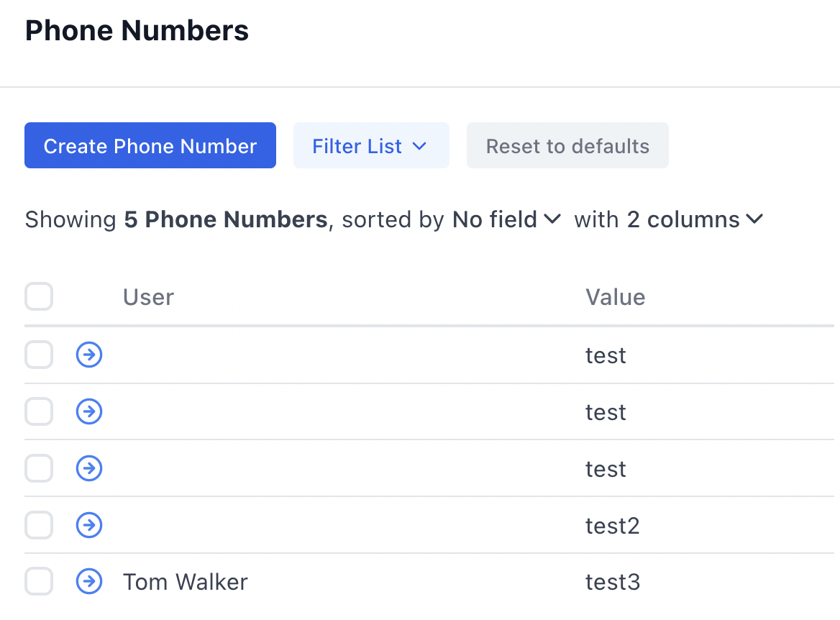The width and height of the screenshot is (840, 620).
Task: Expand the '2 columns' dropdown
Action: [694, 219]
